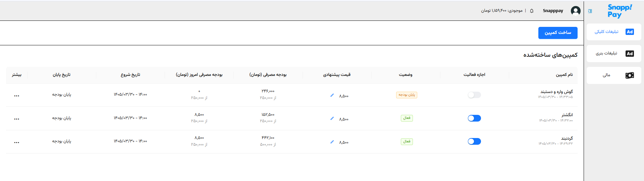
Task: Click بیشتر column header
Action: [x=17, y=75]
